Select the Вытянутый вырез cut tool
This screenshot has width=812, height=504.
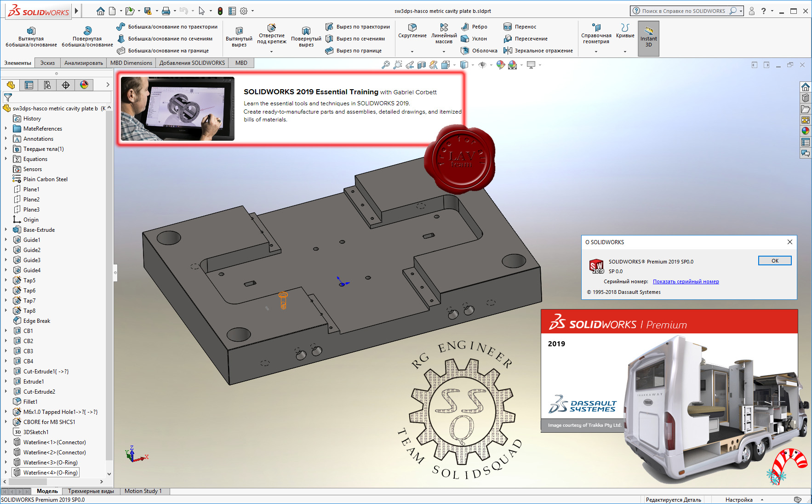pyautogui.click(x=239, y=37)
